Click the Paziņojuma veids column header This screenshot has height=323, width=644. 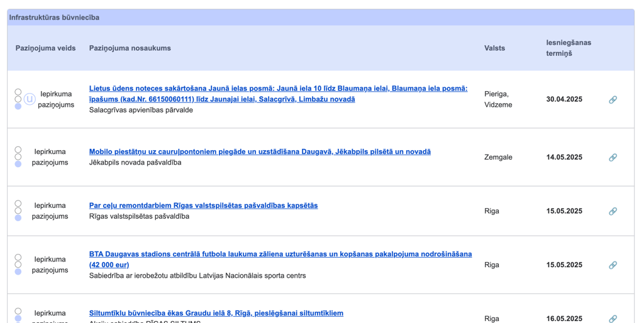(x=45, y=48)
